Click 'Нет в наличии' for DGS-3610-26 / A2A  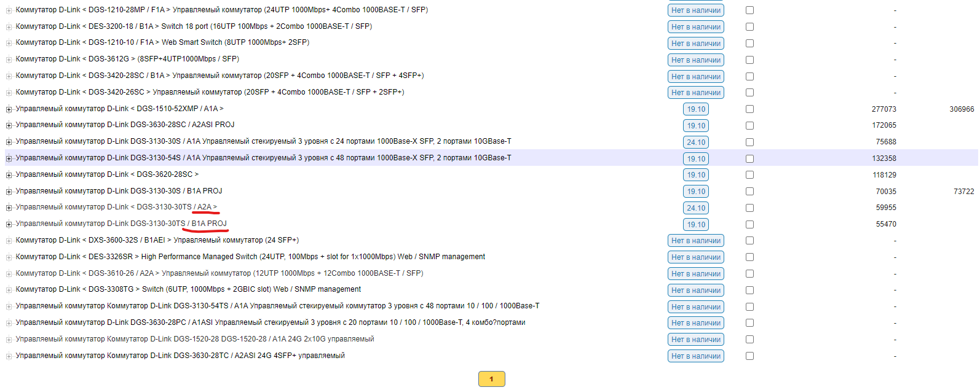click(696, 274)
